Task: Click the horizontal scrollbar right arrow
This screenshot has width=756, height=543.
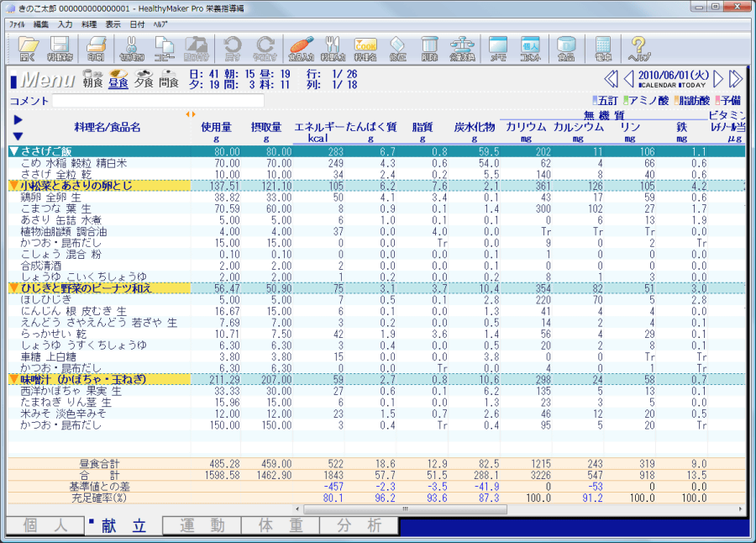Action: [740, 509]
